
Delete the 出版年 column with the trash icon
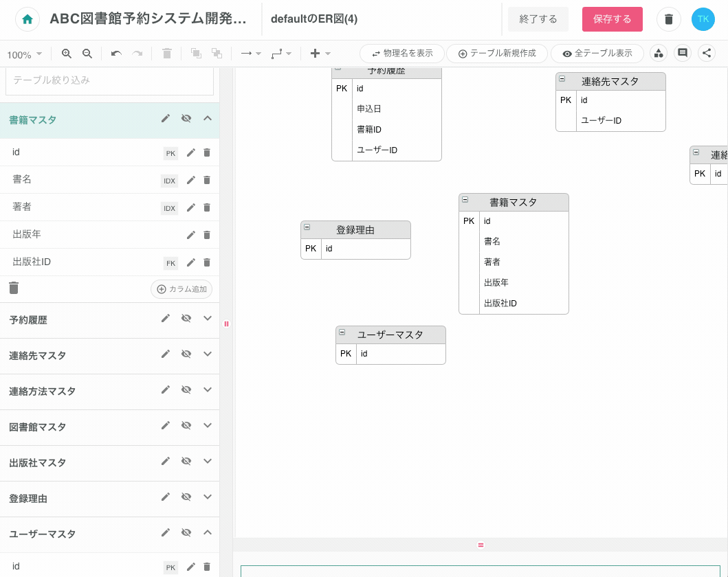pos(207,234)
